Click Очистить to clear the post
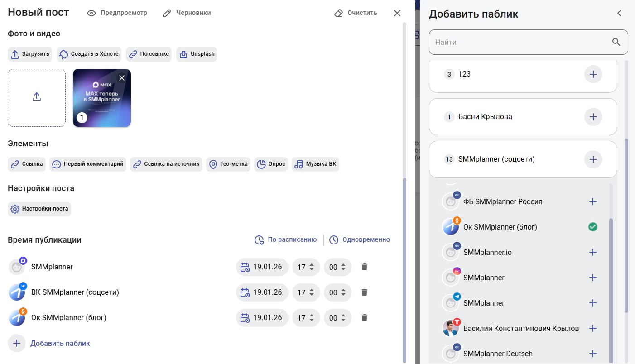The width and height of the screenshot is (635, 364). pyautogui.click(x=356, y=13)
